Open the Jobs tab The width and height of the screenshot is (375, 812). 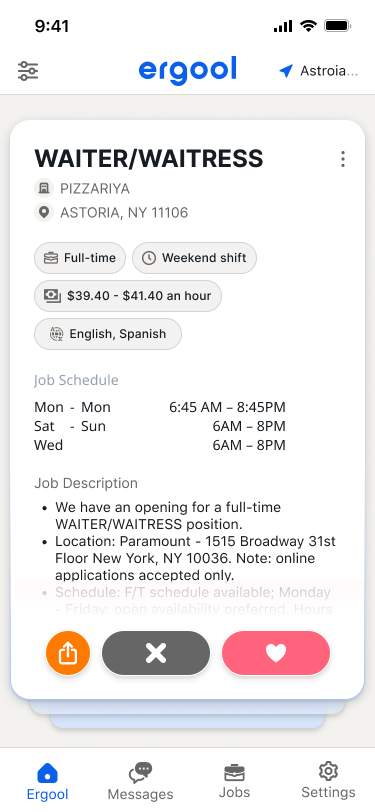234,781
